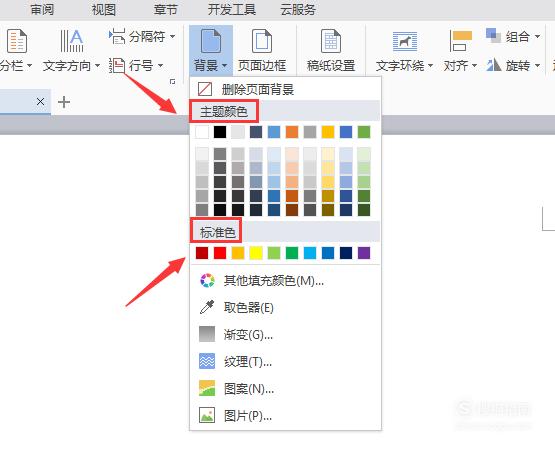Choose 取色器(E) menu entry
Image resolution: width=555 pixels, height=455 pixels.
click(x=285, y=307)
